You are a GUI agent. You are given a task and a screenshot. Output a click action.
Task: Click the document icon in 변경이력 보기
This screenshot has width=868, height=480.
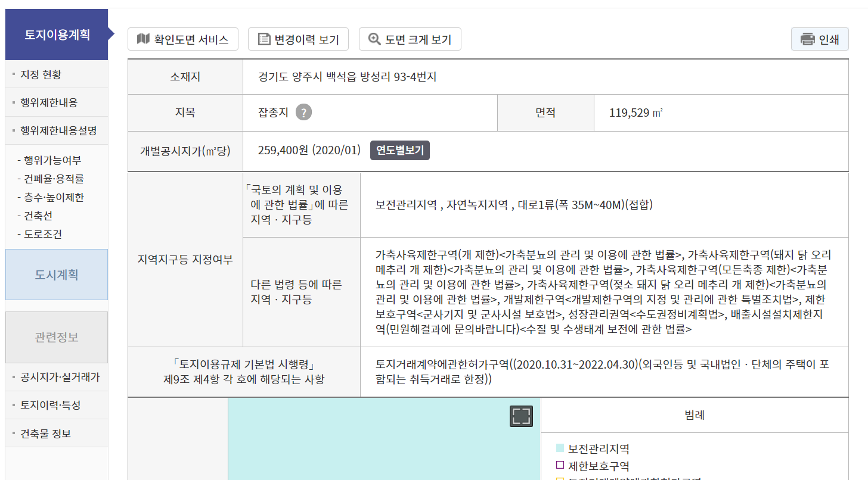pyautogui.click(x=263, y=39)
